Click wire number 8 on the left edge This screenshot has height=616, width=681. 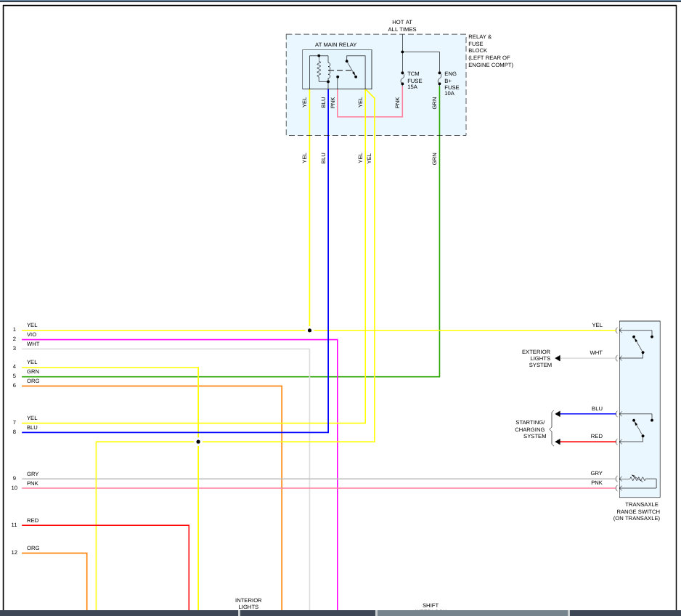[x=15, y=431]
